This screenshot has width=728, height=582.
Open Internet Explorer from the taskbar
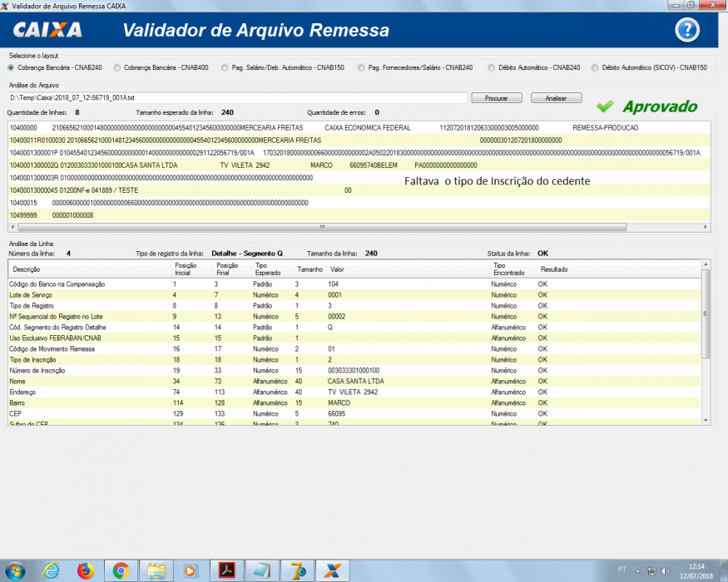[x=51, y=570]
